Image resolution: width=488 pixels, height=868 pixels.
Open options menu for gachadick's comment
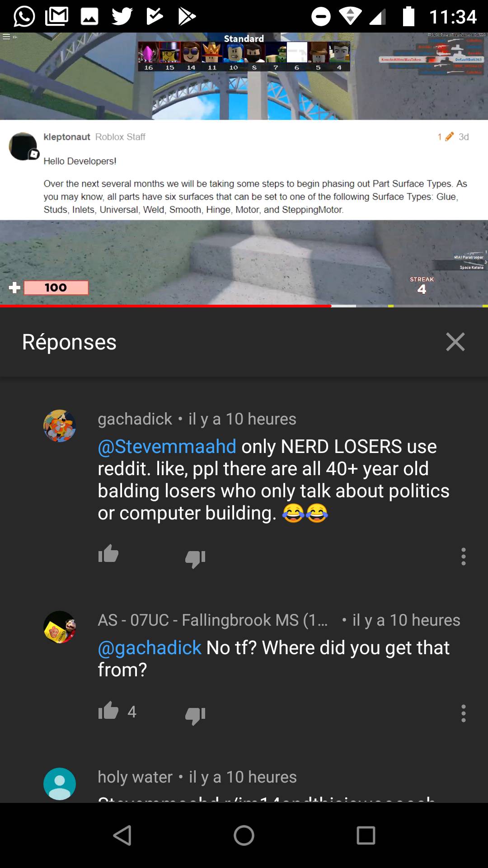point(463,557)
